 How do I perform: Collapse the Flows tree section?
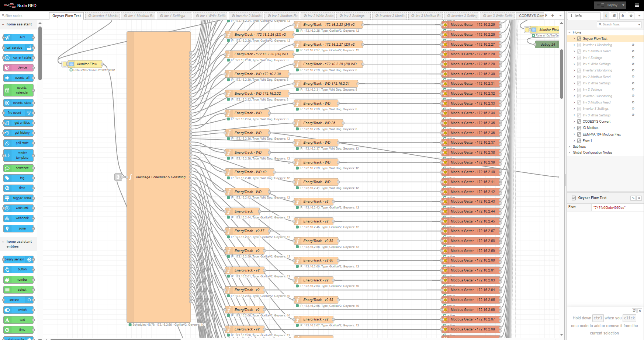(569, 32)
